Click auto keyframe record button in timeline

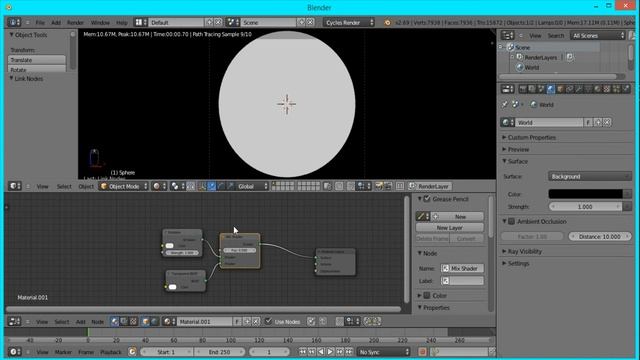click(x=422, y=352)
